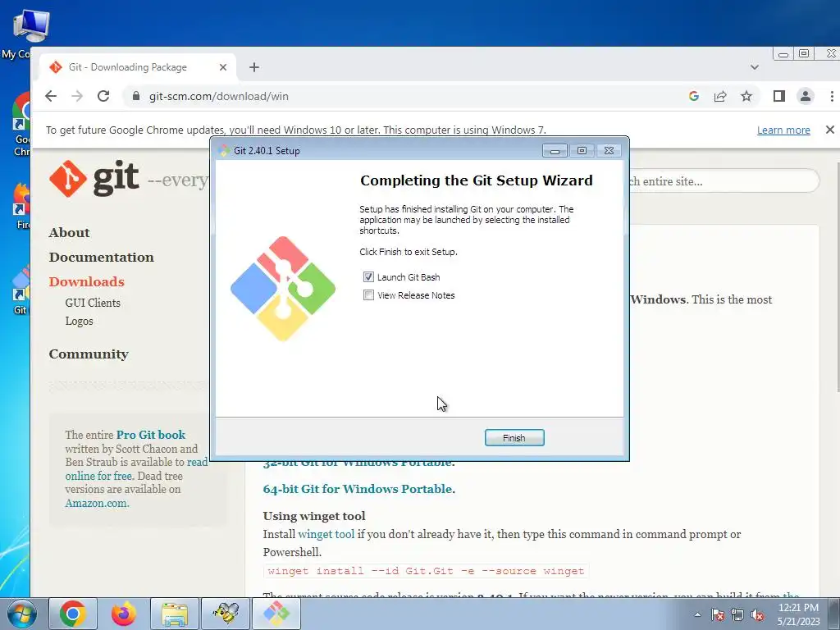Open Chrome profile avatar
Screen dimensions: 840x630
tap(806, 96)
